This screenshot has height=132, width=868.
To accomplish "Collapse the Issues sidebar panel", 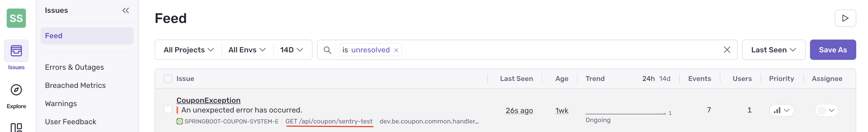I will (126, 10).
